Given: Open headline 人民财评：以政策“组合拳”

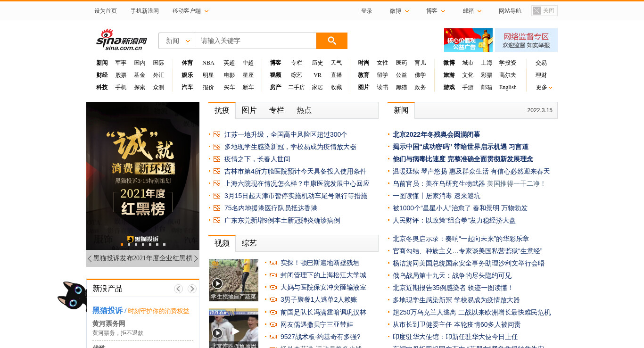Looking at the screenshot, I should point(454,220).
